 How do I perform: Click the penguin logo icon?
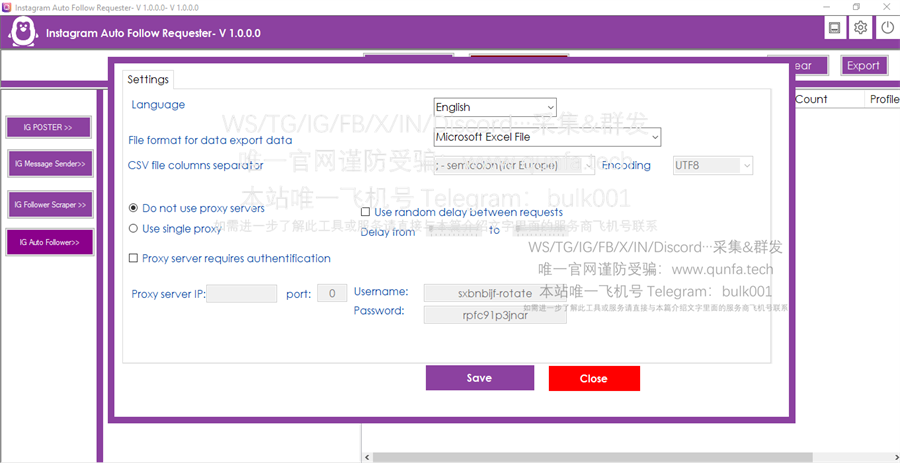23,33
